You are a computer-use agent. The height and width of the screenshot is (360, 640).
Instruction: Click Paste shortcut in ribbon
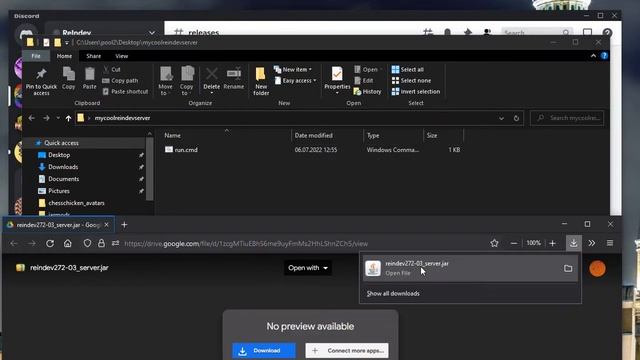(125, 91)
